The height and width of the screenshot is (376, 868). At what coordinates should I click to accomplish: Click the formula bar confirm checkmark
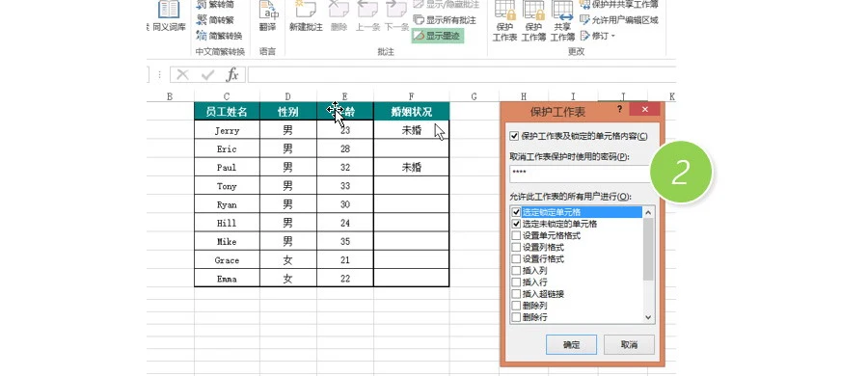pyautogui.click(x=207, y=75)
